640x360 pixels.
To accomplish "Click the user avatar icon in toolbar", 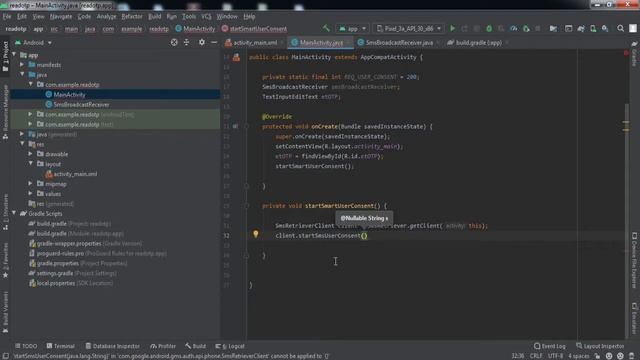I will coord(633,29).
